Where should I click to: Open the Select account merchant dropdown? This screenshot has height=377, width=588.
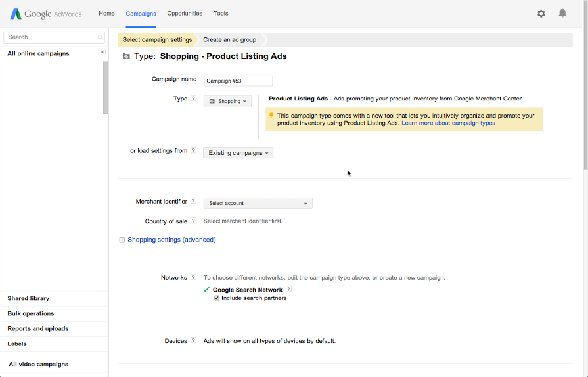click(258, 204)
